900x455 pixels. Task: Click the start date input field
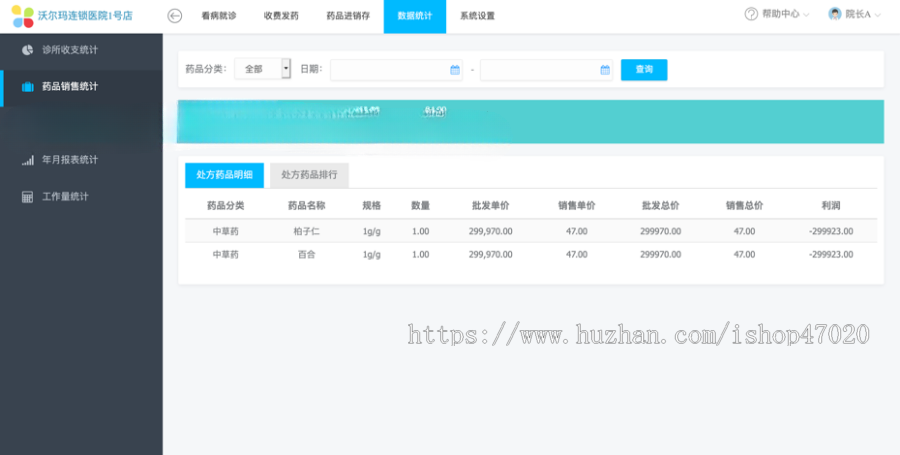(396, 70)
